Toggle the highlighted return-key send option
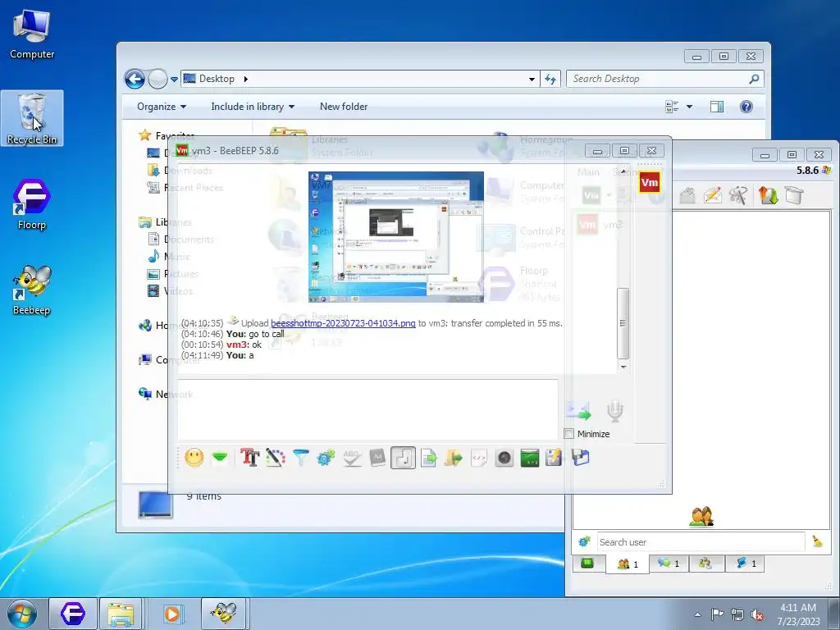This screenshot has height=630, width=840. pos(403,458)
